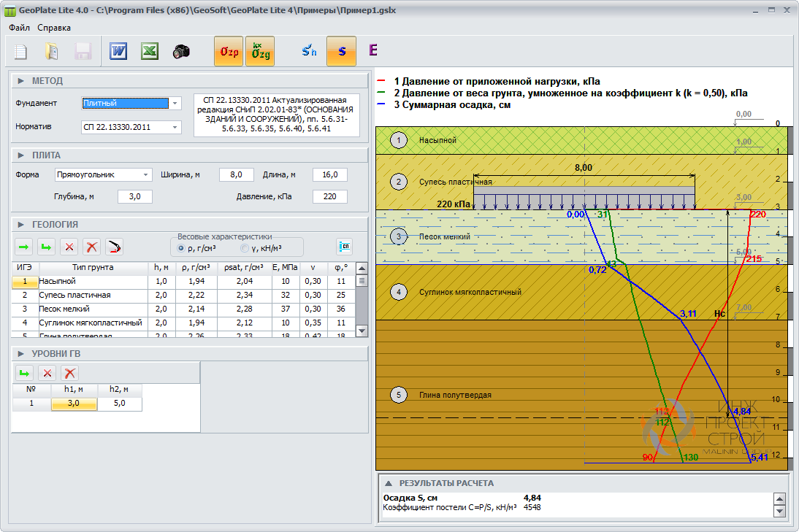Click the geology table scroll-down arrow
Screen dimensions: 799x532
point(362,331)
